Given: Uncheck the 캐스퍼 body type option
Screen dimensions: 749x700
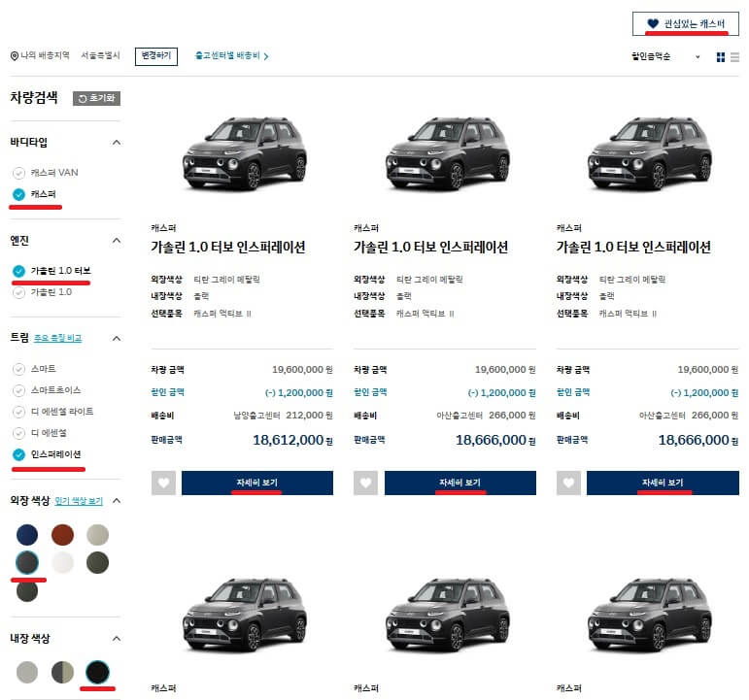Looking at the screenshot, I should pos(35,194).
